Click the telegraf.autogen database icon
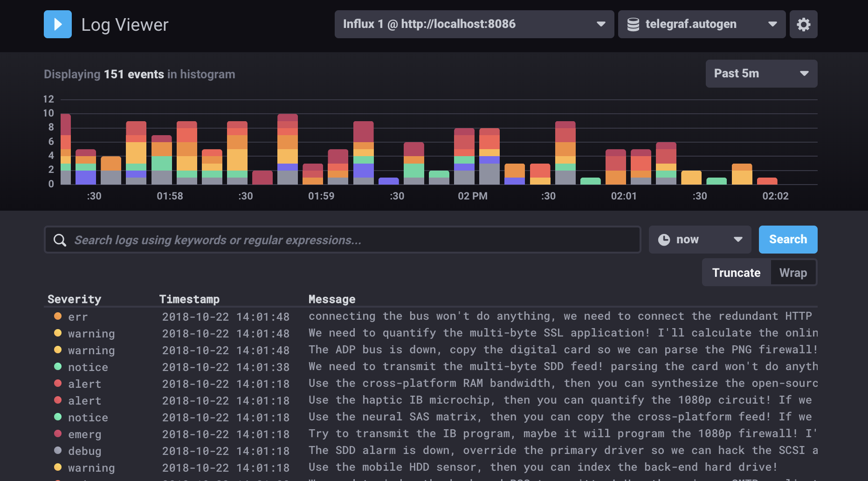 [x=633, y=24]
